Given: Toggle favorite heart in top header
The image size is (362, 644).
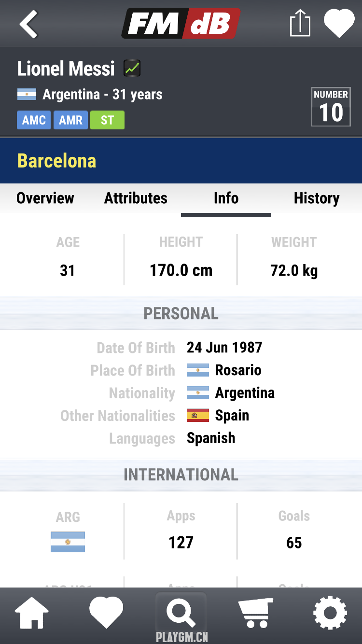Looking at the screenshot, I should point(339,24).
